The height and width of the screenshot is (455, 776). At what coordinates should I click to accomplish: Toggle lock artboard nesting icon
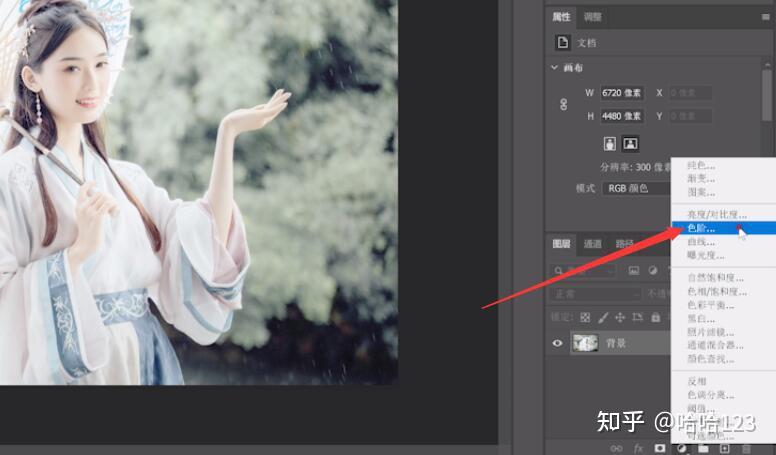[x=637, y=317]
